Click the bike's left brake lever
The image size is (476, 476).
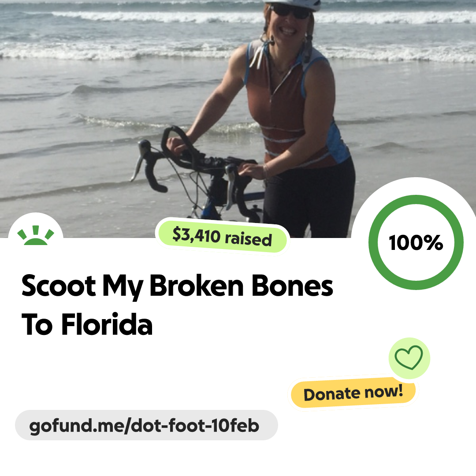[x=140, y=160]
